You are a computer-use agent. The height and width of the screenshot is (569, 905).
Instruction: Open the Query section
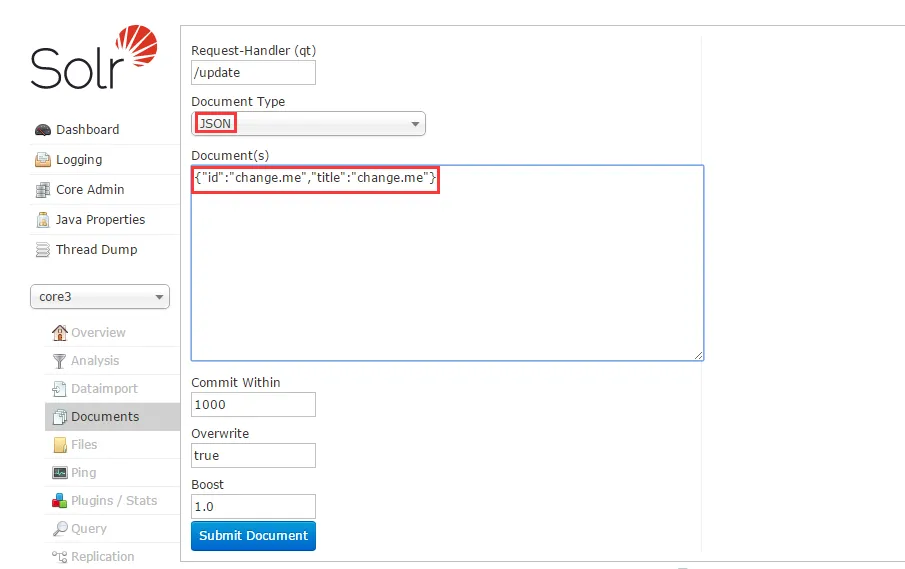click(x=89, y=529)
